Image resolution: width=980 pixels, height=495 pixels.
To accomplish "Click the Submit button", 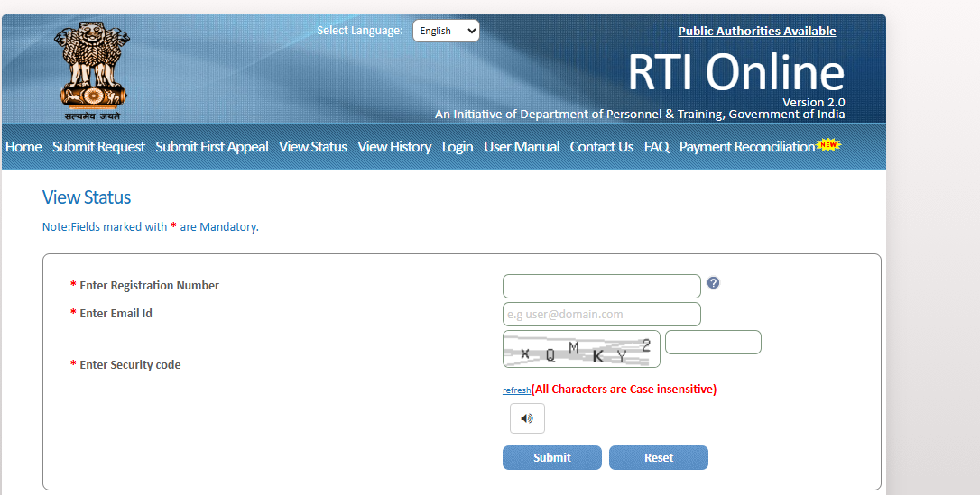I will pyautogui.click(x=552, y=457).
